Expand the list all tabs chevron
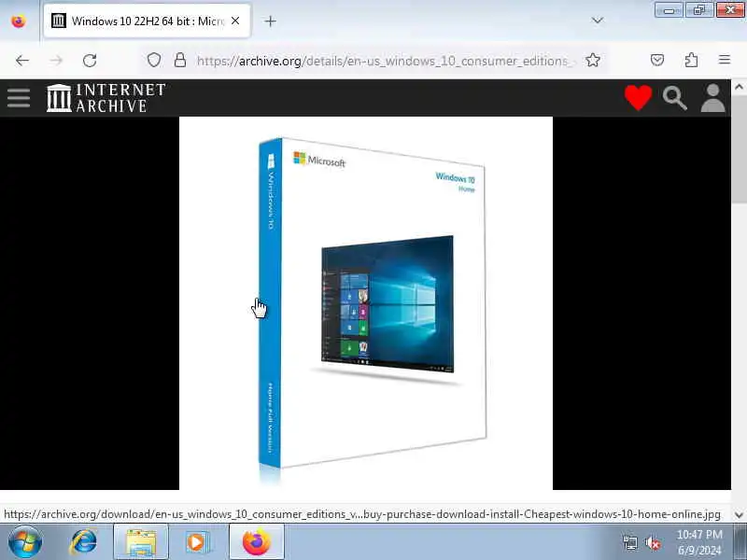Viewport: 747px width, 560px height. pyautogui.click(x=597, y=21)
